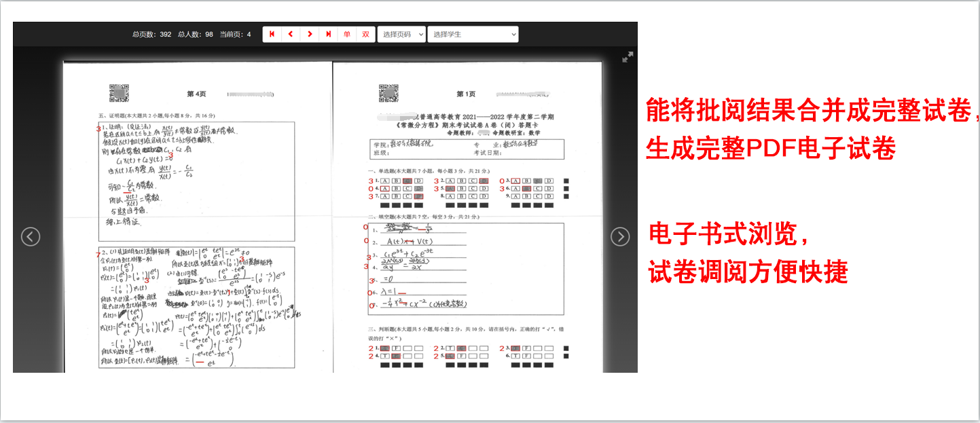
Task: Go to the previous page in toolbar
Action: coord(291,34)
